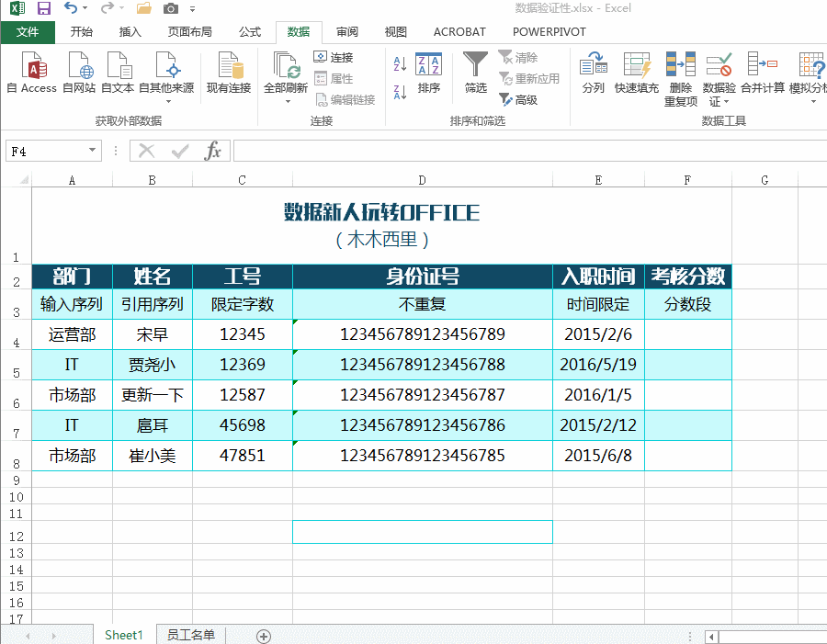Click the select-all corner triangle

tap(23, 180)
